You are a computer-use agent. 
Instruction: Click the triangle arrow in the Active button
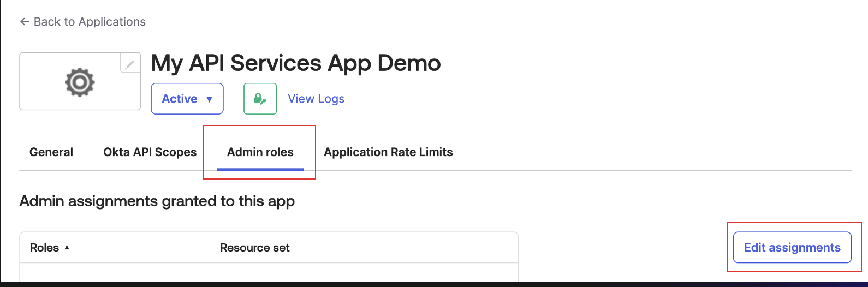(x=209, y=99)
